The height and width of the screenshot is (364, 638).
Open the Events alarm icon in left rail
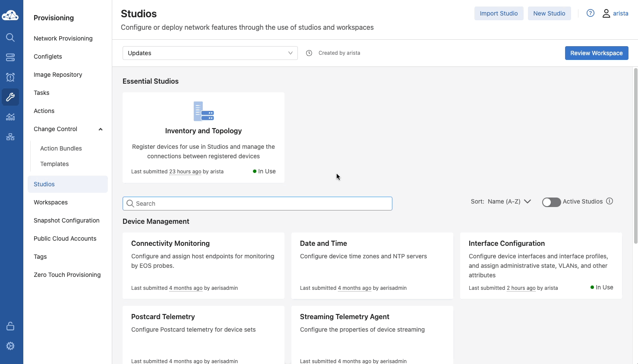[10, 77]
